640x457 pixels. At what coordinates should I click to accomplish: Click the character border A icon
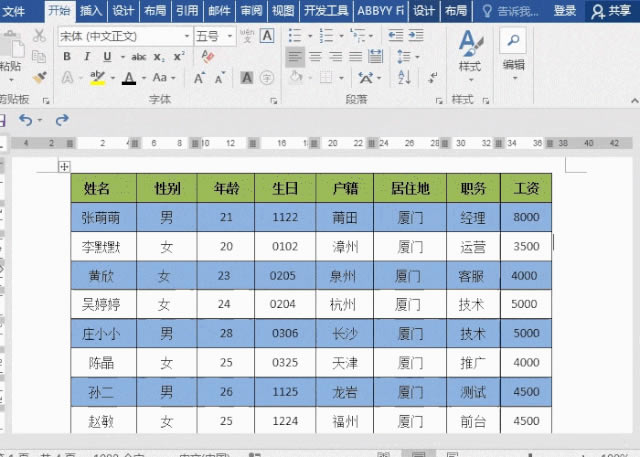coord(267,36)
